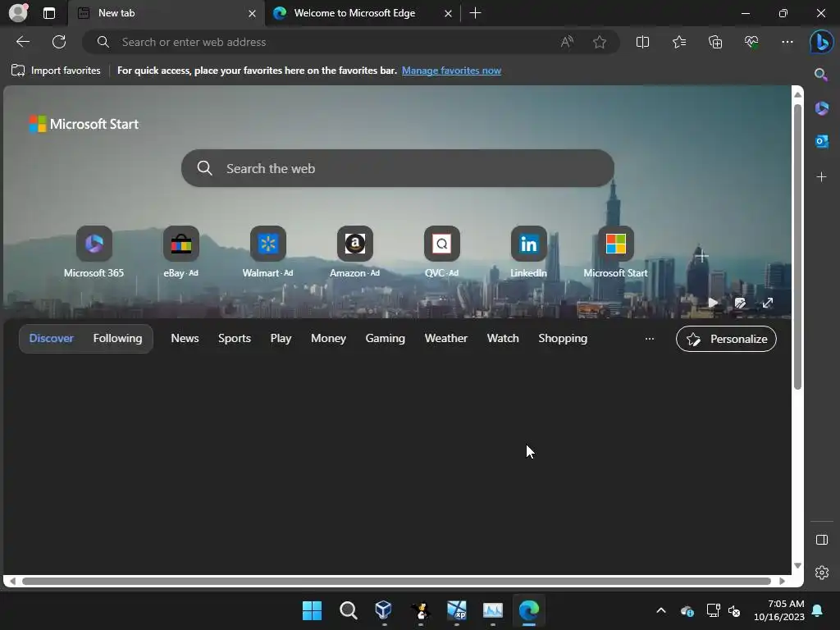840x630 pixels.
Task: Click the Search the web box
Action: click(x=398, y=168)
